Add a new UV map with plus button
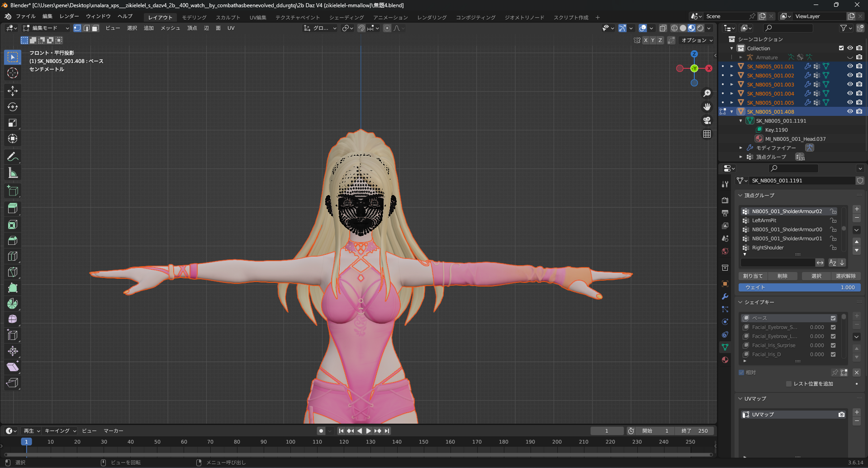 coord(856,412)
